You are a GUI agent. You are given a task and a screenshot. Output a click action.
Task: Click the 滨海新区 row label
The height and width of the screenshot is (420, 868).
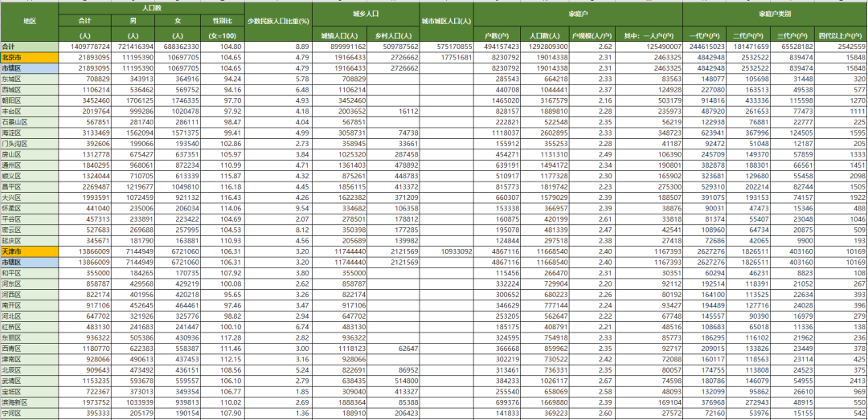click(29, 402)
